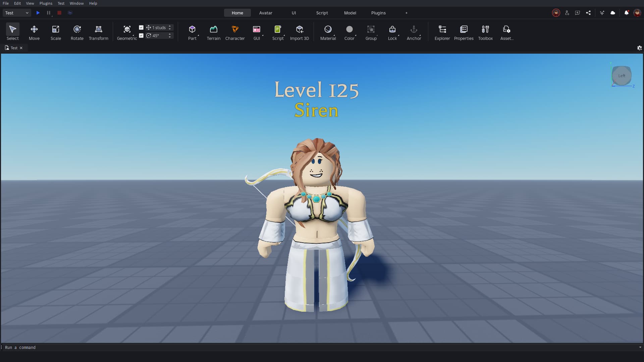644x362 pixels.
Task: Click the Anchor tool
Action: pyautogui.click(x=414, y=33)
